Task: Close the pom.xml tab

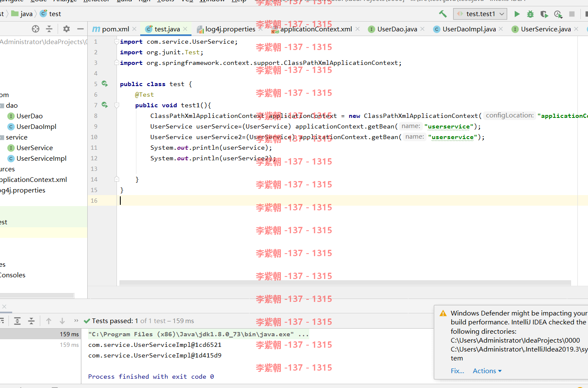Action: pyautogui.click(x=134, y=29)
